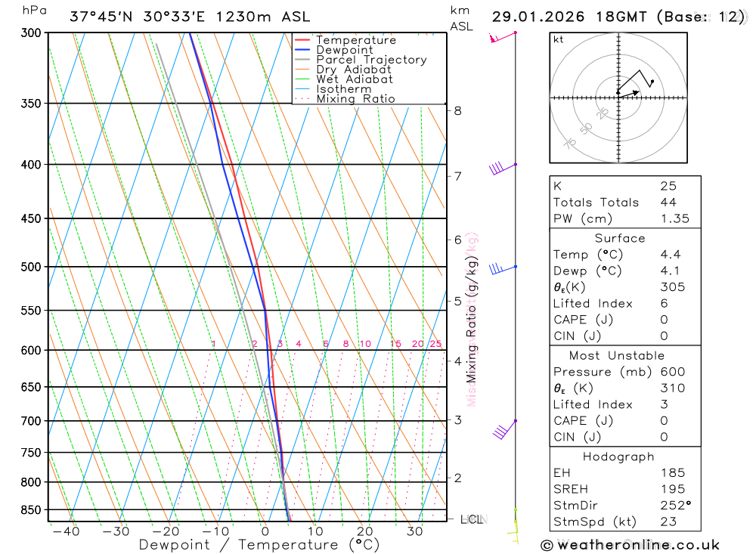The width and height of the screenshot is (756, 554).
Task: Click the wind barb at 300 hPa
Action: (x=503, y=36)
